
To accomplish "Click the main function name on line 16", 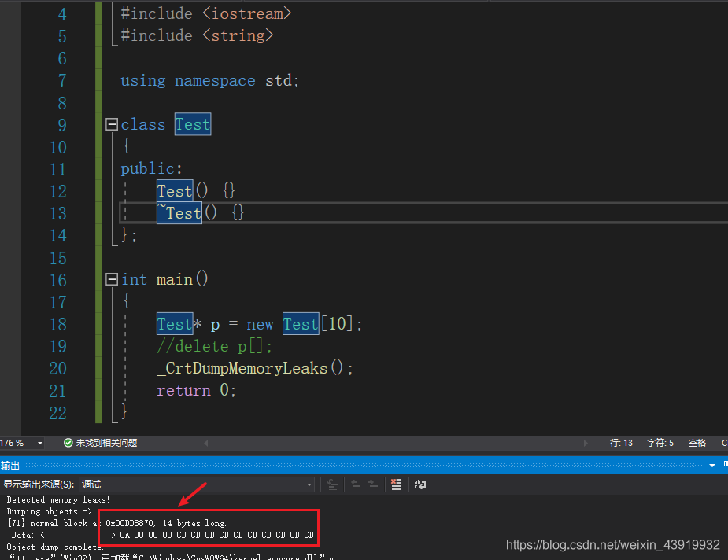I will 175,280.
